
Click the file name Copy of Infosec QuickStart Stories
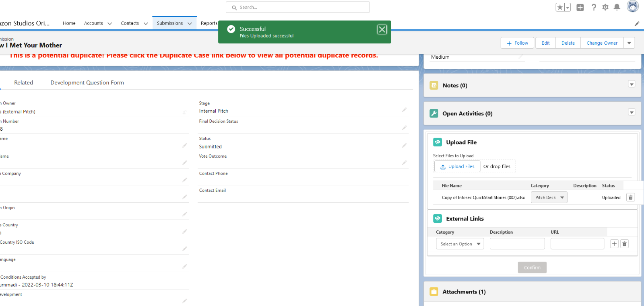click(x=483, y=197)
